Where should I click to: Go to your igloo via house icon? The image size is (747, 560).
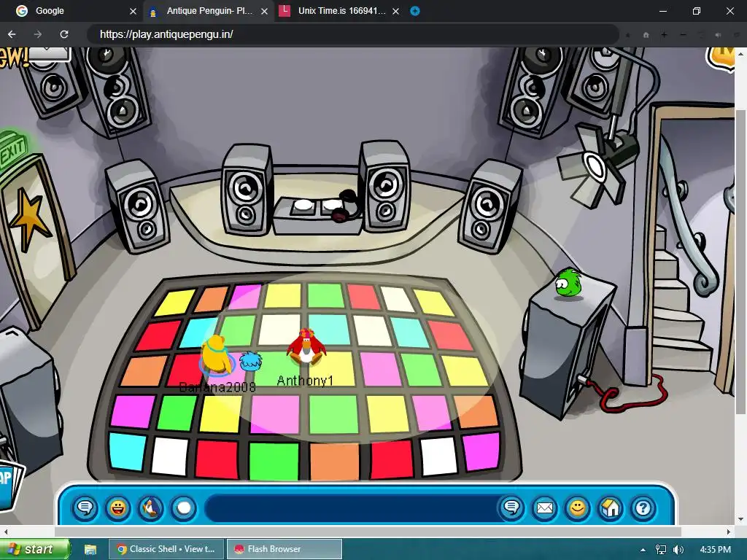tap(611, 507)
